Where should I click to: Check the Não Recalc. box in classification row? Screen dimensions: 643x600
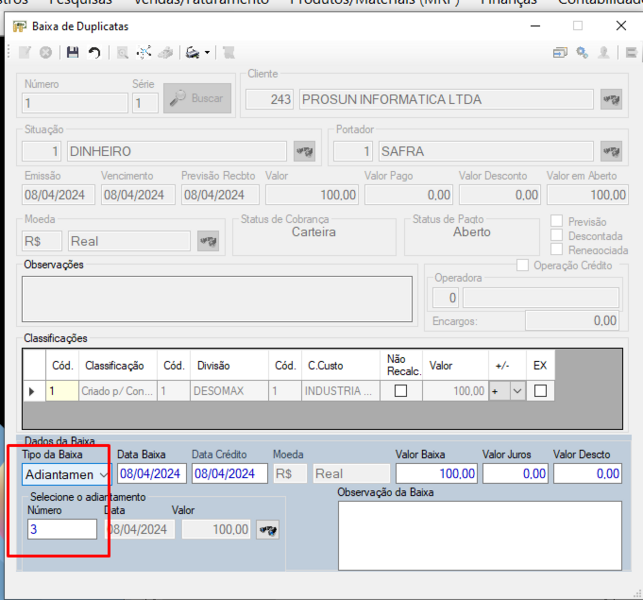(x=401, y=391)
